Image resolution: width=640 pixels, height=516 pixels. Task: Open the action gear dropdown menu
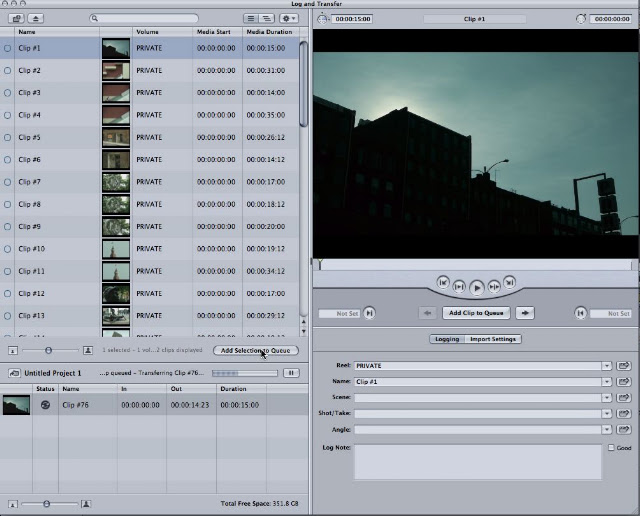coord(289,18)
